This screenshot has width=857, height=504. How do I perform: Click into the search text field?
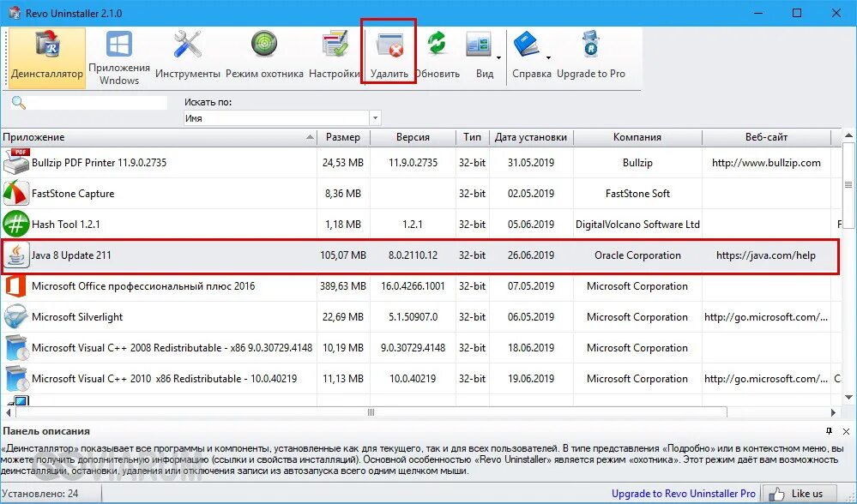click(x=97, y=103)
